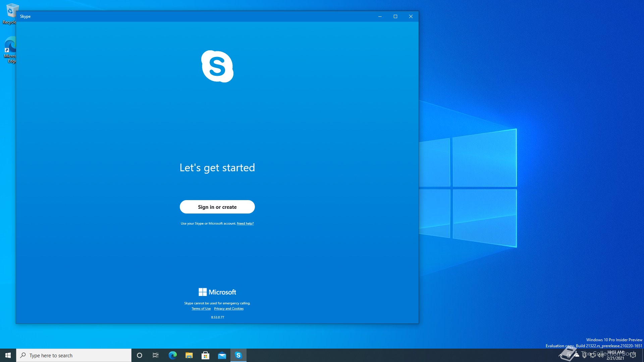644x362 pixels.
Task: Open Cortana from the taskbar
Action: click(140, 355)
